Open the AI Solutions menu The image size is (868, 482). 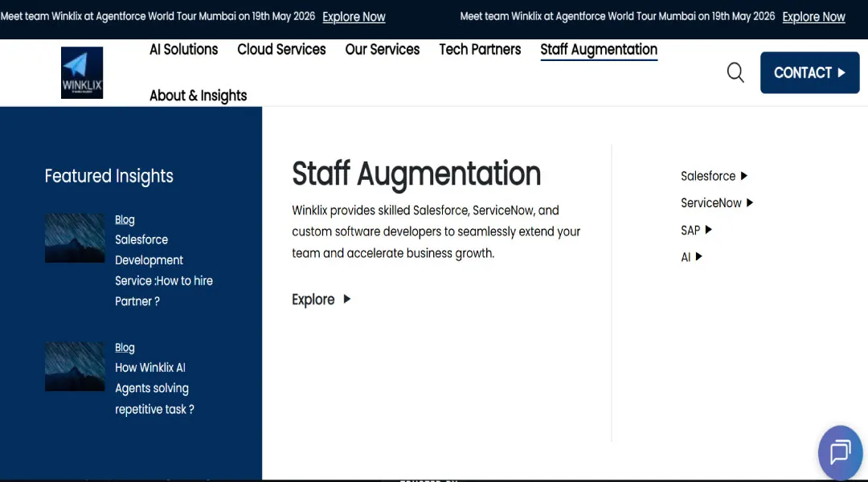[x=184, y=50]
